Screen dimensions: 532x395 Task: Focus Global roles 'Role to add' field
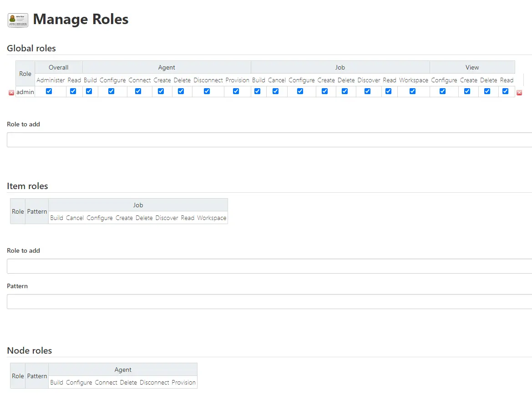pos(269,140)
